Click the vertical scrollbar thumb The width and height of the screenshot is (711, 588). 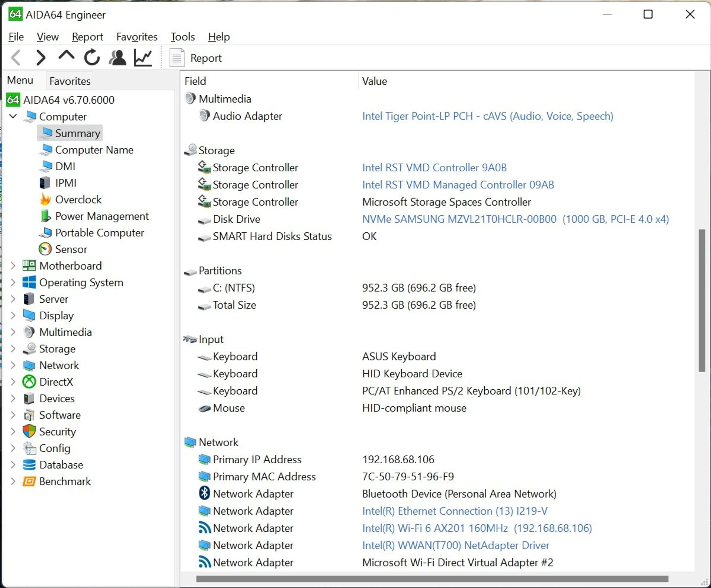(702, 300)
